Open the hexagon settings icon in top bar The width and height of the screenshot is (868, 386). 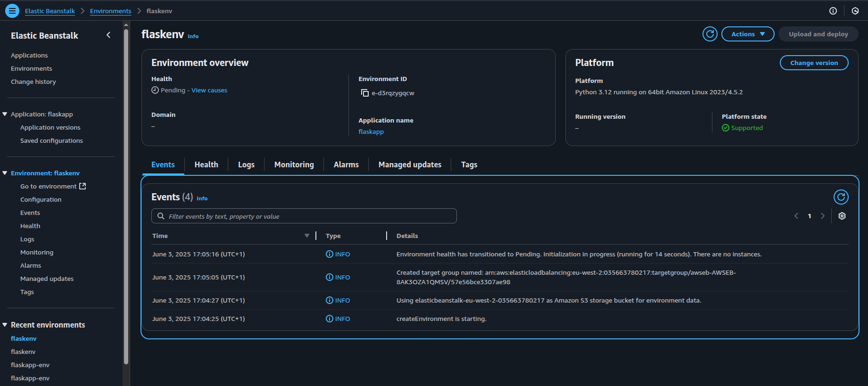tap(855, 11)
